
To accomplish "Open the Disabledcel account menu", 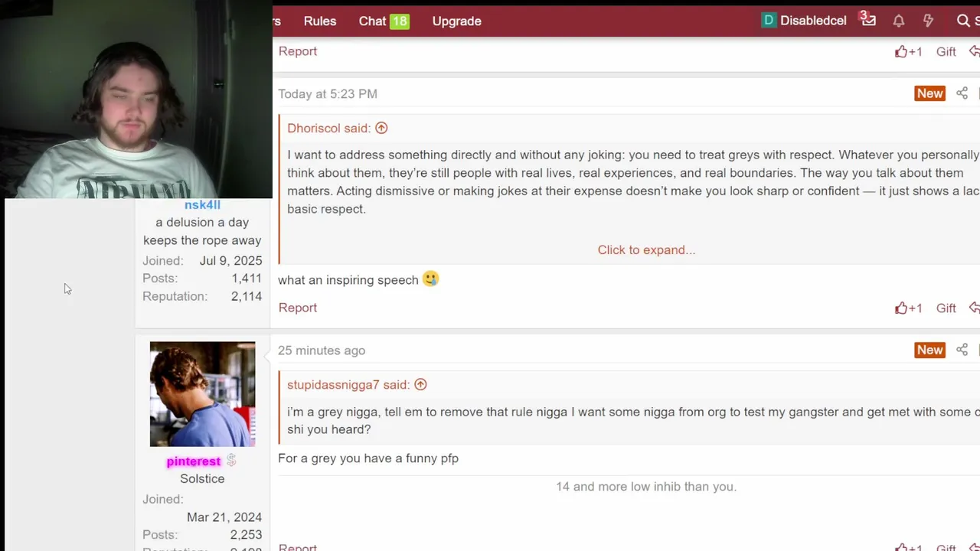I will pyautogui.click(x=804, y=21).
